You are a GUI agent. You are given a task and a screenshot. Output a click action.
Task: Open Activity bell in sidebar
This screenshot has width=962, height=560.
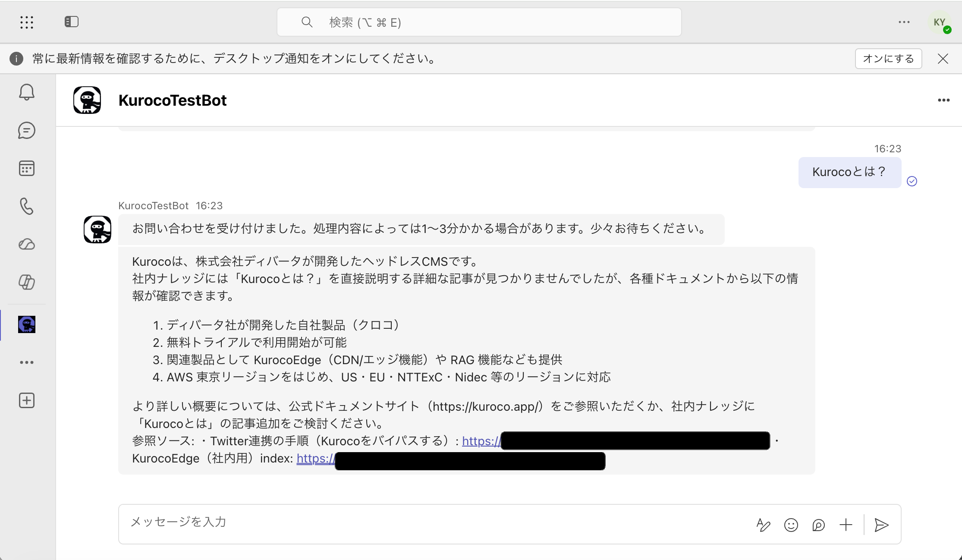[27, 92]
